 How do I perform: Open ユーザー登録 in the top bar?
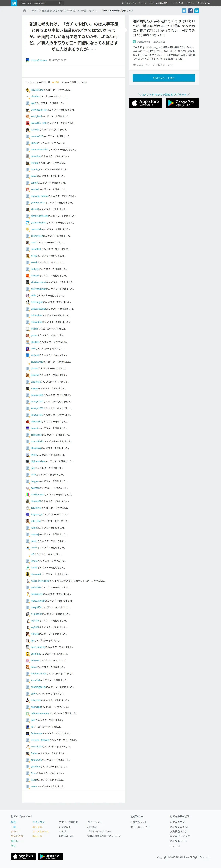click(x=177, y=3)
